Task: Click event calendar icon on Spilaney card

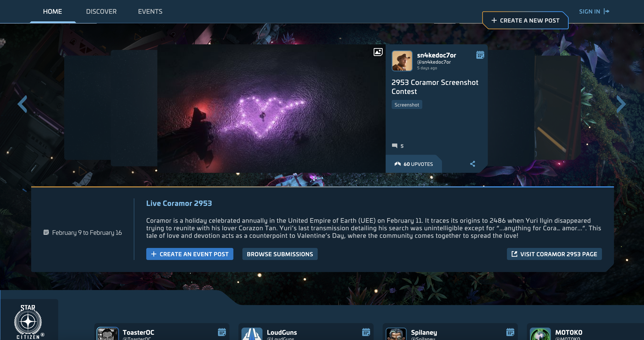Action: pos(510,332)
